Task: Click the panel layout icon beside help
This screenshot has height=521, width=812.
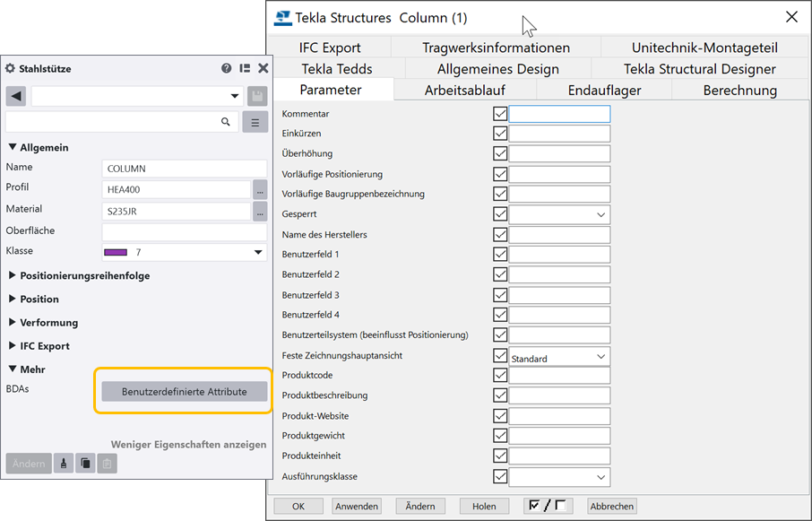Action: coord(245,68)
